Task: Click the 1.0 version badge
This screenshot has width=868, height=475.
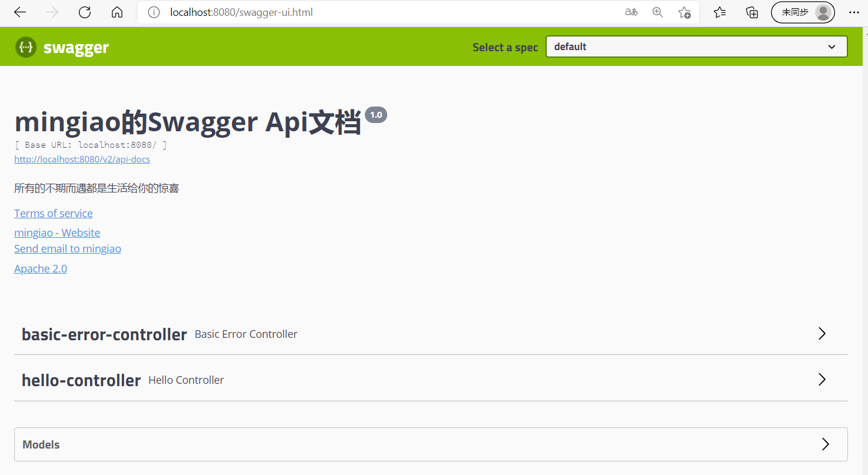Action: pyautogui.click(x=376, y=115)
